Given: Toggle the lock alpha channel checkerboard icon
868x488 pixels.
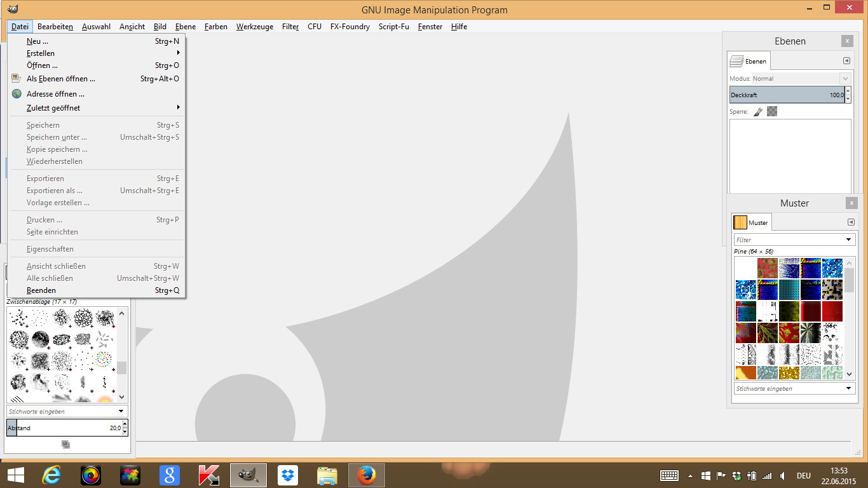Looking at the screenshot, I should coord(772,112).
